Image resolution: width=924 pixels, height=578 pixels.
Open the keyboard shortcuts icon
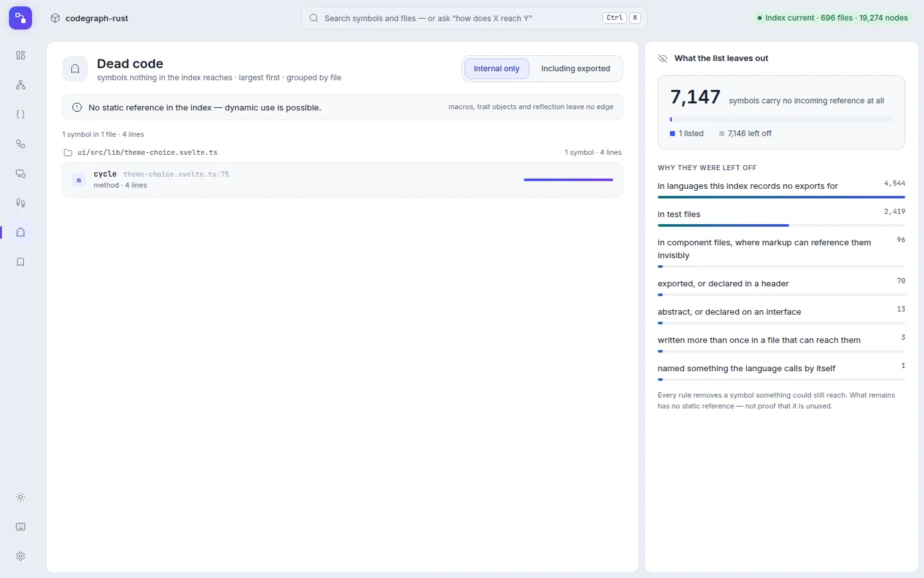[21, 527]
